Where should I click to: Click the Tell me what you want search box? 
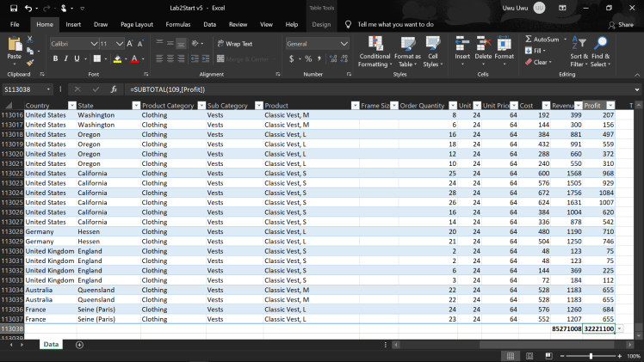coord(394,25)
